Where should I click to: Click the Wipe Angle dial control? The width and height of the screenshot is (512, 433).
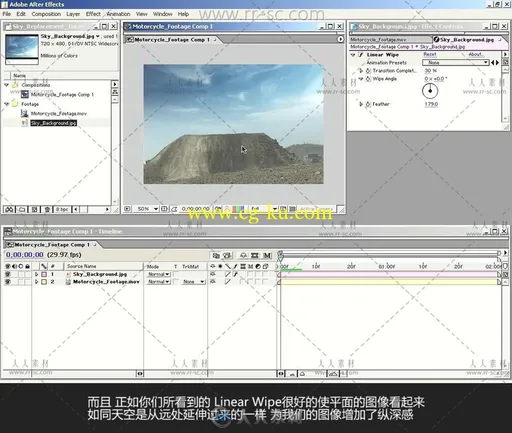(430, 91)
